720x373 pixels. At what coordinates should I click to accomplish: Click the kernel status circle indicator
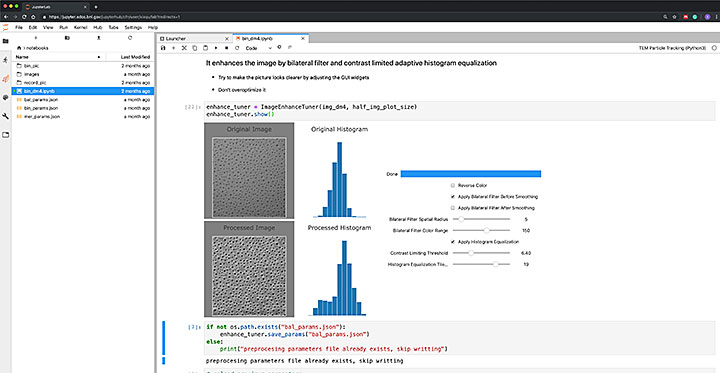point(714,48)
